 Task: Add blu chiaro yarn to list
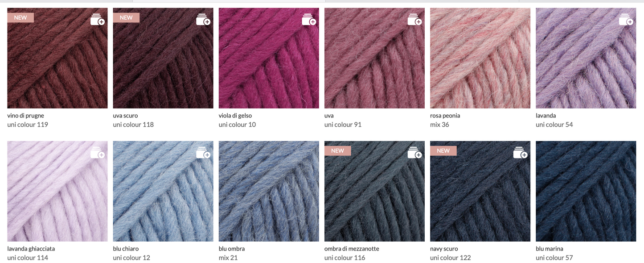203,153
